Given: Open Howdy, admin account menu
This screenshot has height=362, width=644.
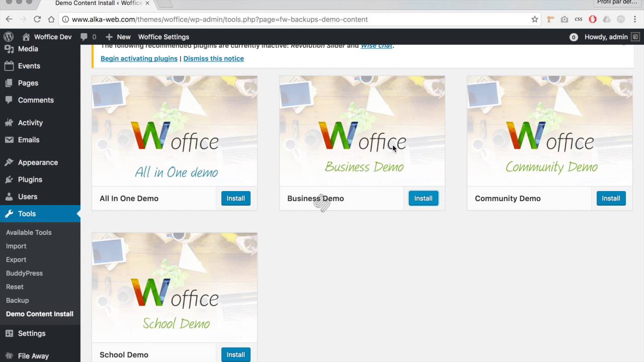Looking at the screenshot, I should click(606, 37).
